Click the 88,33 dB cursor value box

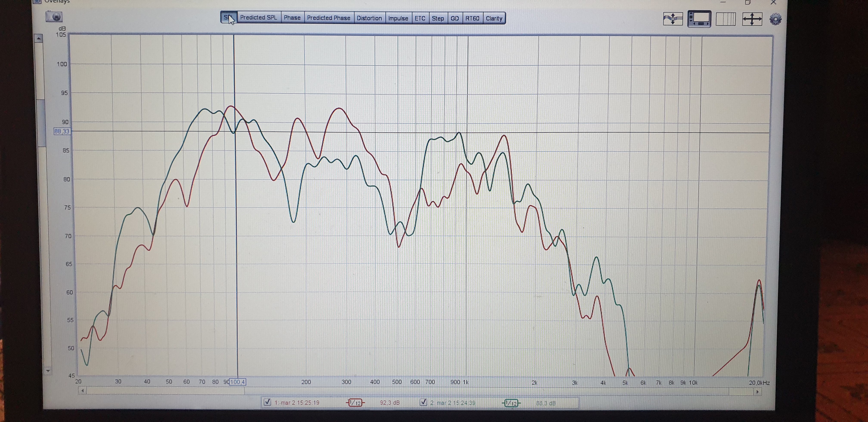(x=62, y=131)
